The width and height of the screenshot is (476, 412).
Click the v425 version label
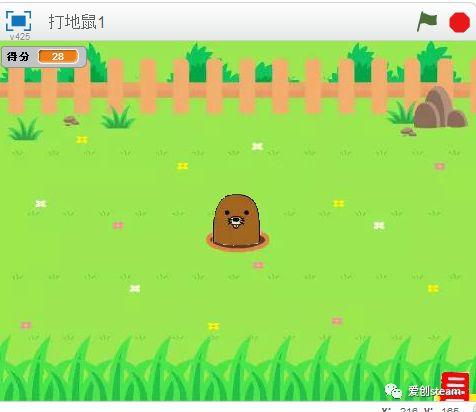click(x=20, y=37)
